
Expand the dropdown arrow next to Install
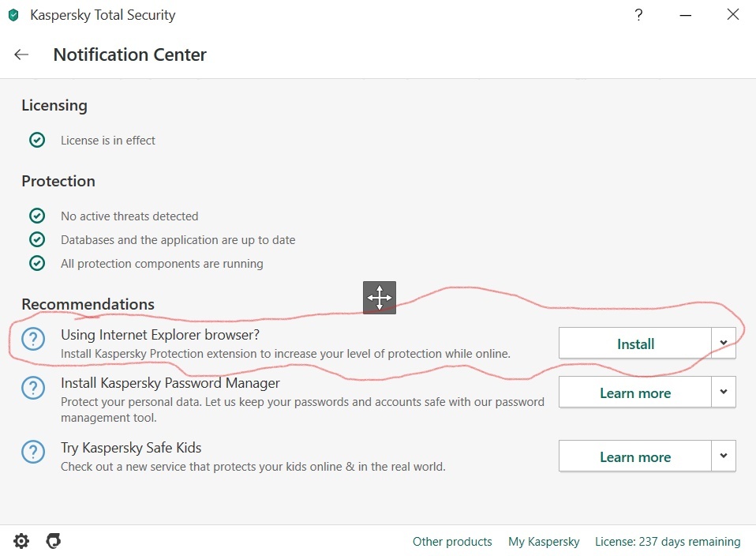[724, 343]
